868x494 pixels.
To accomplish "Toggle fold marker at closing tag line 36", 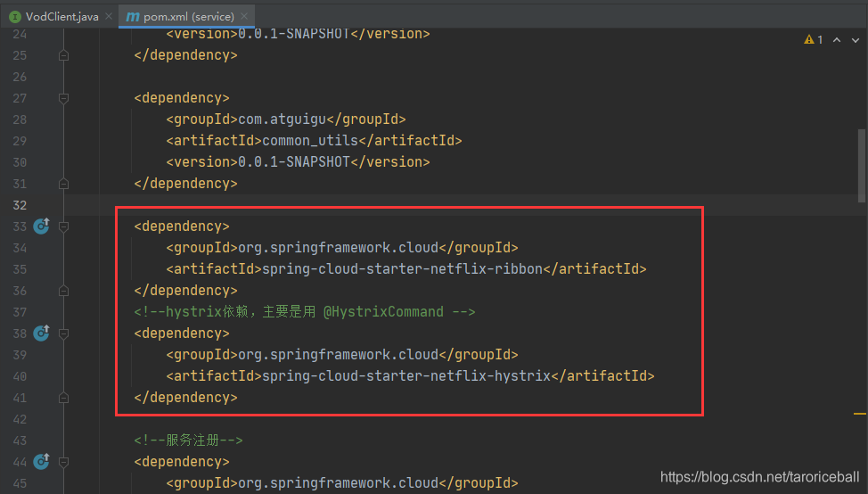I will [x=63, y=290].
